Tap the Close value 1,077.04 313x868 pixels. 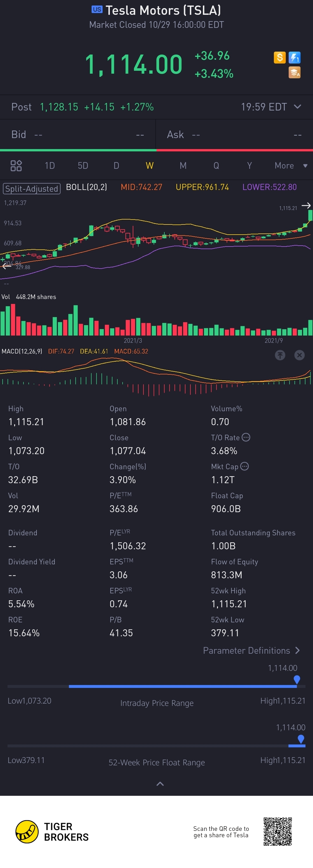tap(128, 451)
